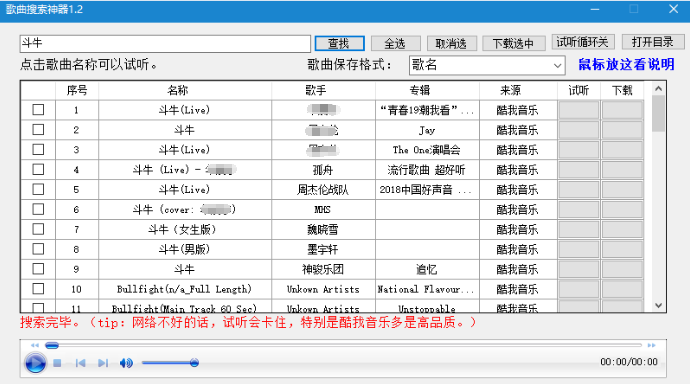Image resolution: width=690 pixels, height=384 pixels.
Task: Click the blue 鼠标放这看说明 text
Action: click(x=626, y=65)
